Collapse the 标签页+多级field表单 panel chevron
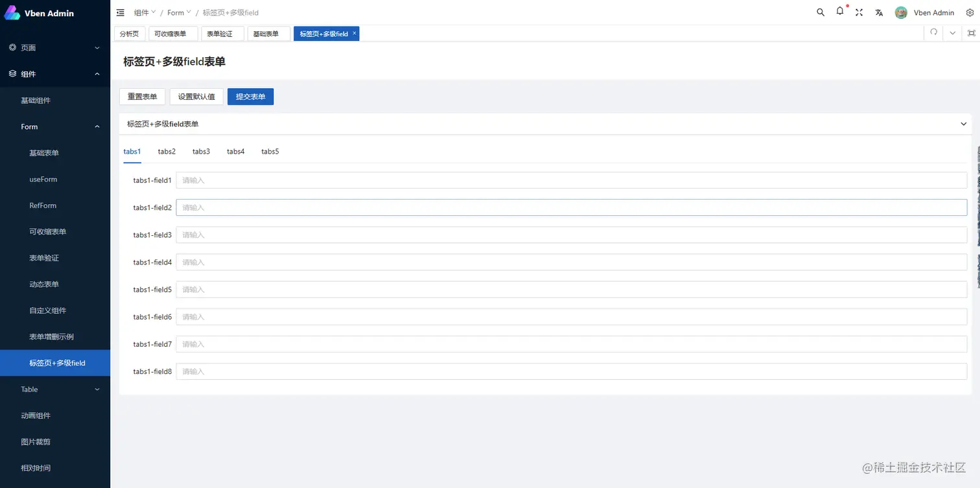The height and width of the screenshot is (488, 980). [963, 124]
